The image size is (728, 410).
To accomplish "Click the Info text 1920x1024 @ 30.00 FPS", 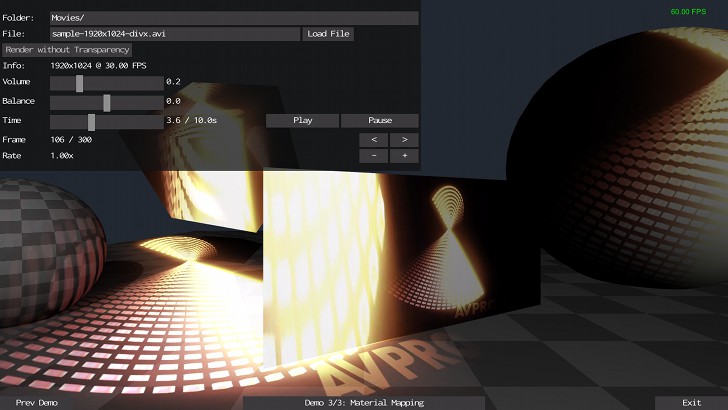I will [x=98, y=66].
